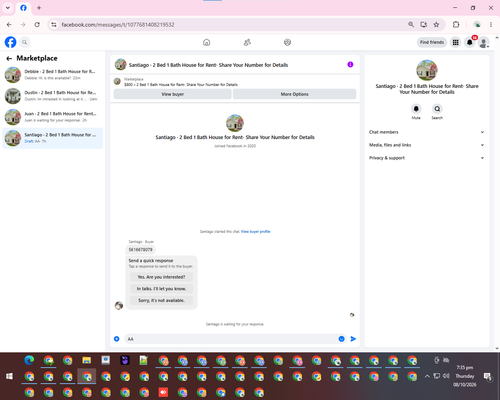Open the emoji picker in message box
The image size is (500, 400).
(341, 339)
